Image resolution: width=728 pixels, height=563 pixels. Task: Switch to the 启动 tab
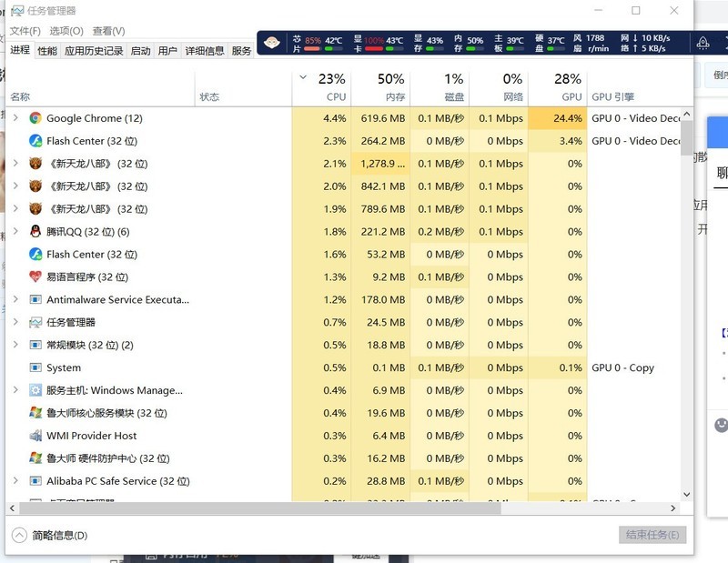pyautogui.click(x=140, y=51)
